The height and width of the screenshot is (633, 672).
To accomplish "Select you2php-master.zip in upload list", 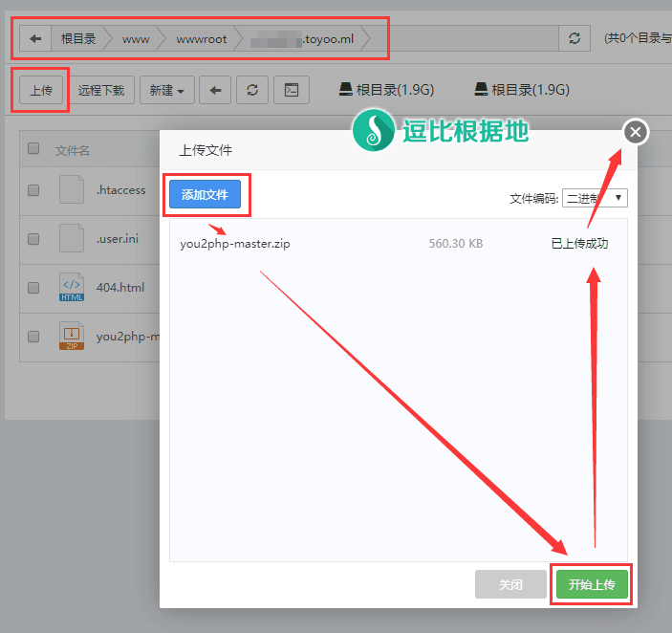I will tap(235, 243).
